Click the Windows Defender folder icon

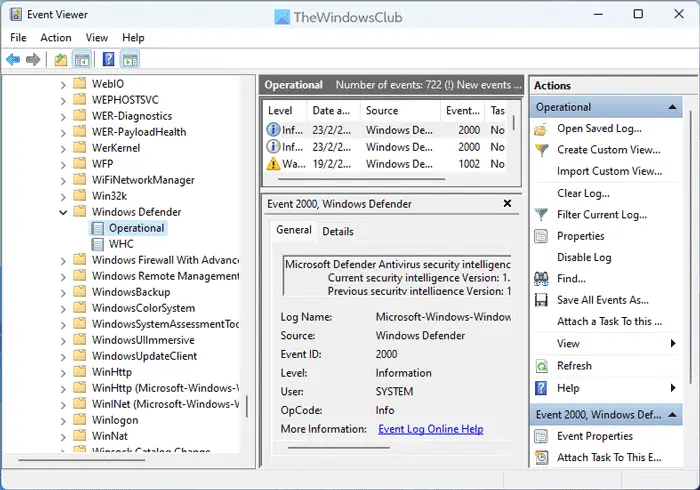click(79, 211)
